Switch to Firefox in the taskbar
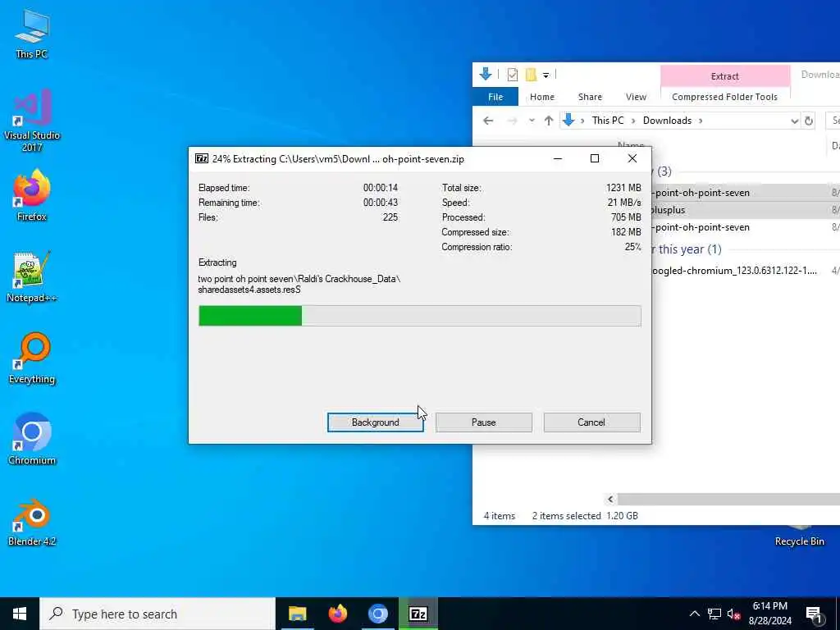 pyautogui.click(x=337, y=614)
